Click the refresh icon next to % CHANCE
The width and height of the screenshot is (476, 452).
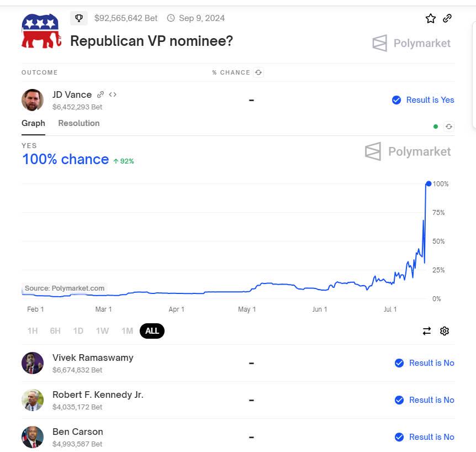point(258,72)
